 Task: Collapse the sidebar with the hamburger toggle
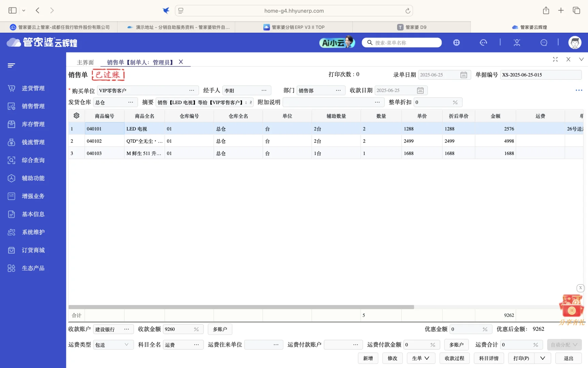11,65
